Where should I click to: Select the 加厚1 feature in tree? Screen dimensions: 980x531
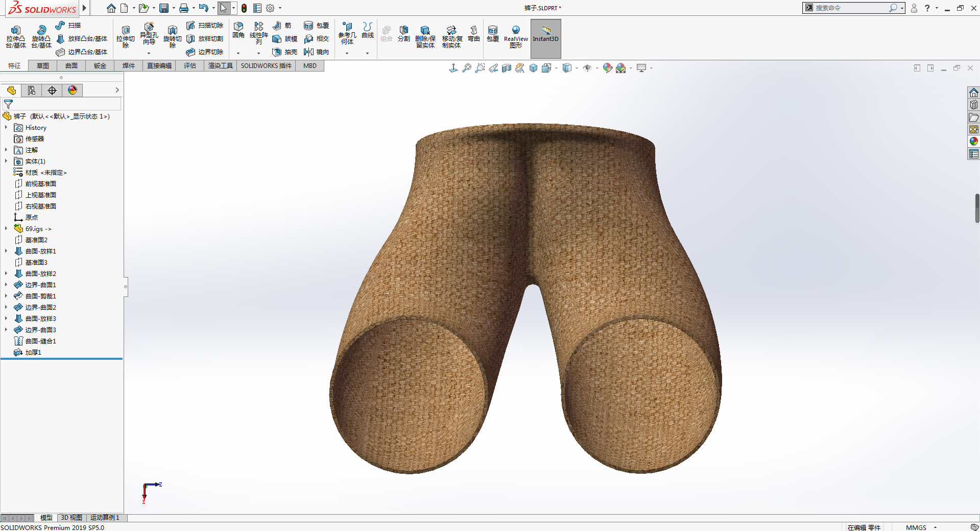33,353
